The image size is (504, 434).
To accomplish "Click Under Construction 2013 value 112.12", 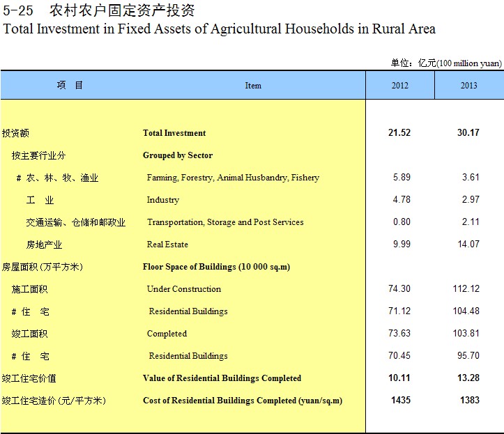I will coord(466,289).
